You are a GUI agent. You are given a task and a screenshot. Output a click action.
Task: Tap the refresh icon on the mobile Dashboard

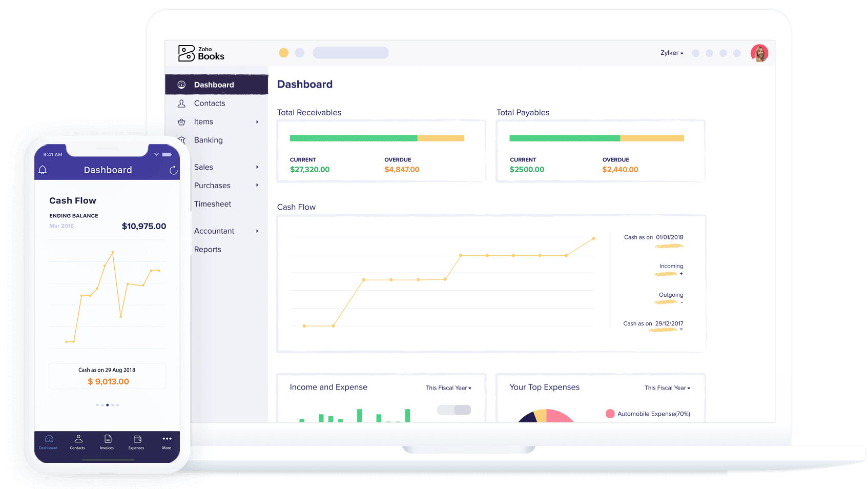coord(173,170)
